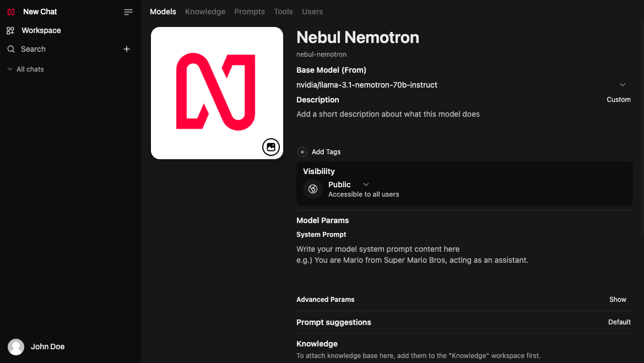Click the Add Tags plus circle icon
This screenshot has height=363, width=644.
(x=302, y=152)
